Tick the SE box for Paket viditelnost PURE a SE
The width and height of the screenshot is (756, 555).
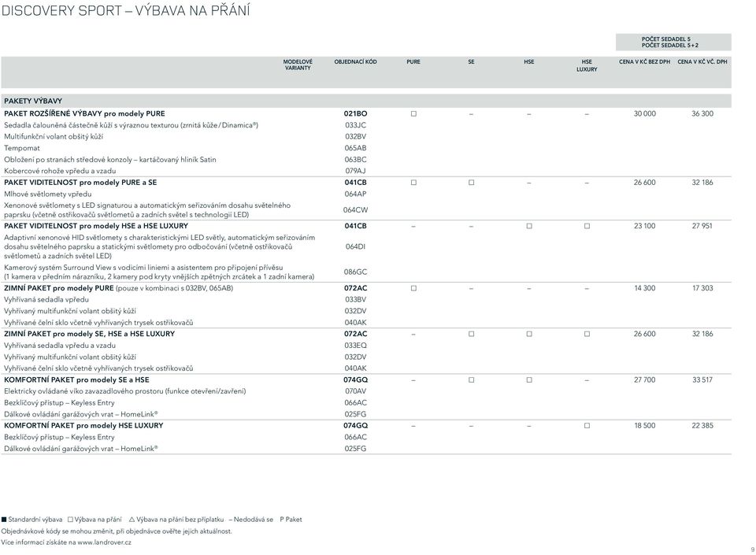coord(471,183)
